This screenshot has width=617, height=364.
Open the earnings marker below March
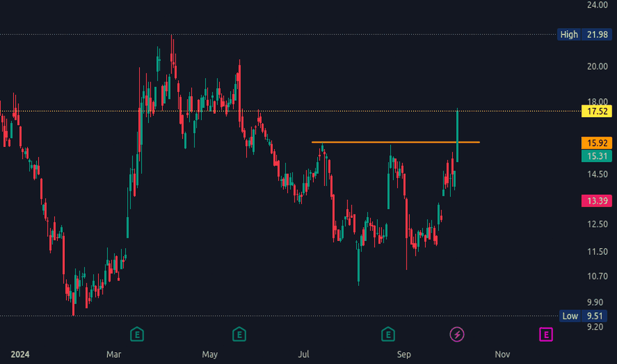[x=137, y=334]
